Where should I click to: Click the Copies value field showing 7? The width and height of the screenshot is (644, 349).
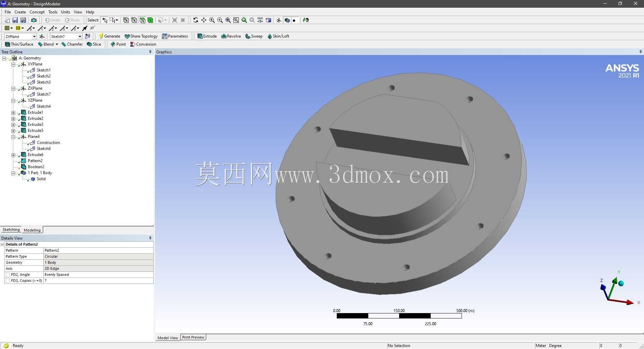(x=98, y=281)
